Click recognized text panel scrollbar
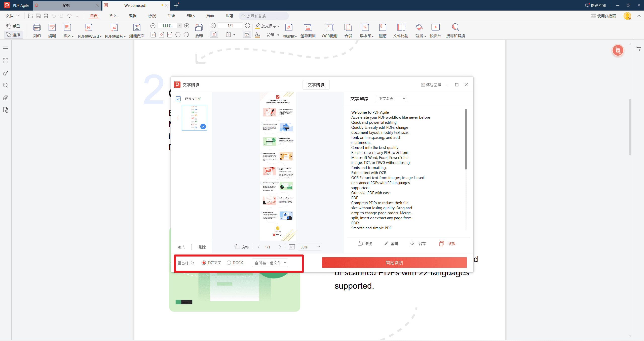The width and height of the screenshot is (644, 341). (x=466, y=139)
